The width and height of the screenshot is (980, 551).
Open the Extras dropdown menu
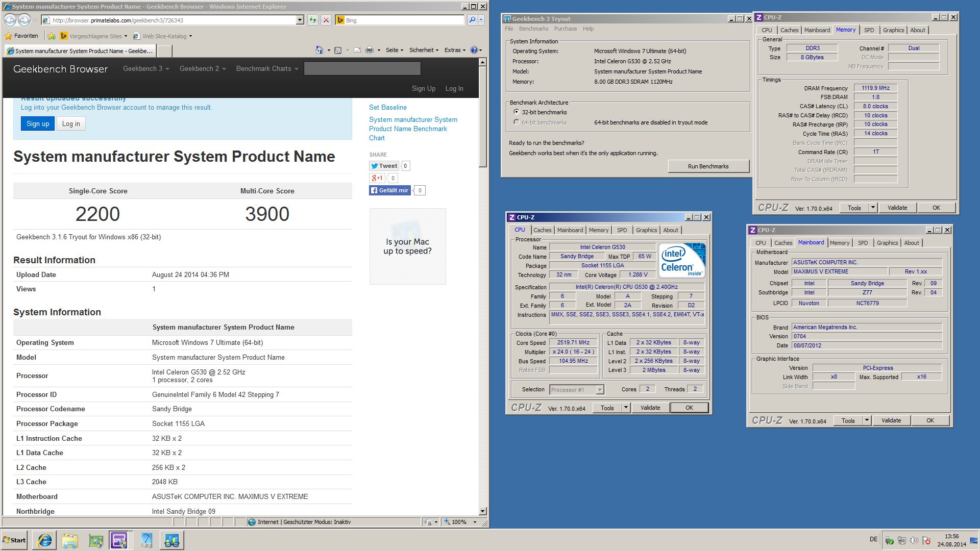tap(455, 50)
